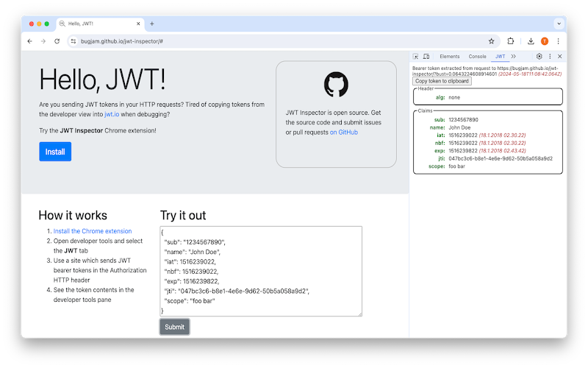Click the textarea resize handle corner
588x368 pixels.
coord(360,314)
